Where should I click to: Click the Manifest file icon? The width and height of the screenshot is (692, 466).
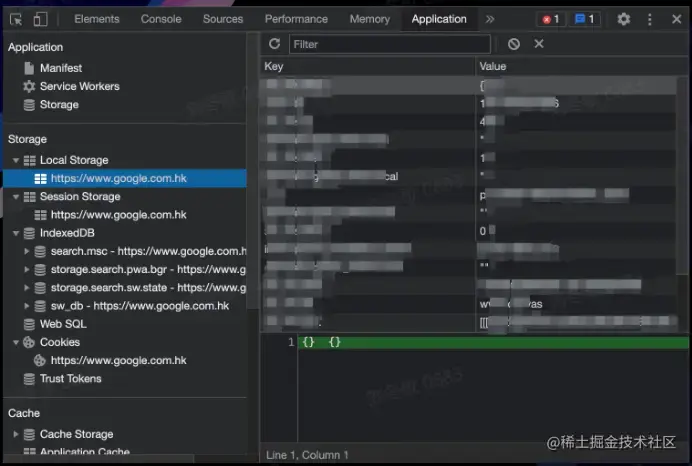click(x=29, y=68)
